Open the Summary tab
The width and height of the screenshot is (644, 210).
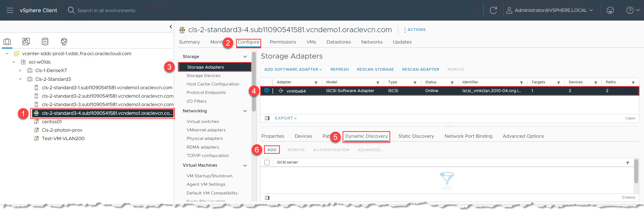coord(189,42)
